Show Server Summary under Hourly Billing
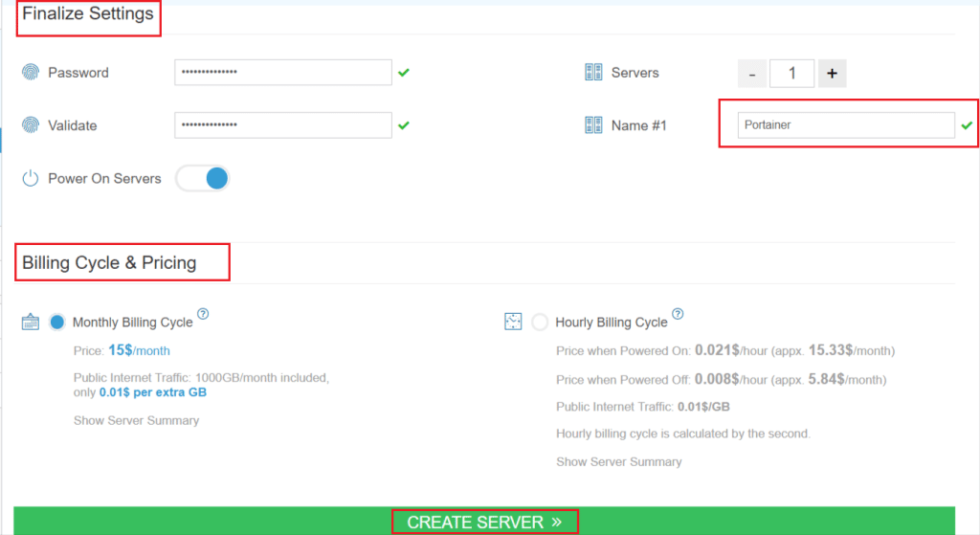 pyautogui.click(x=619, y=462)
